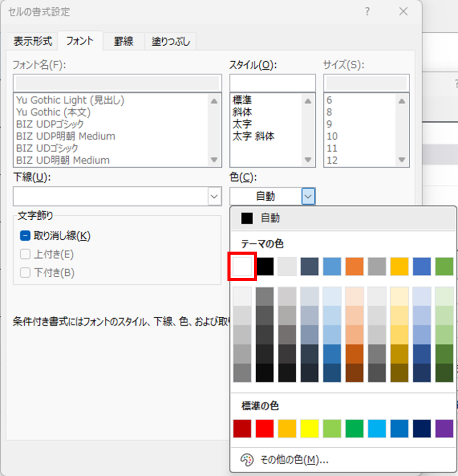Screen dimensions: 458x476
Task: Open the 塗りつぶし tab
Action: click(x=170, y=41)
